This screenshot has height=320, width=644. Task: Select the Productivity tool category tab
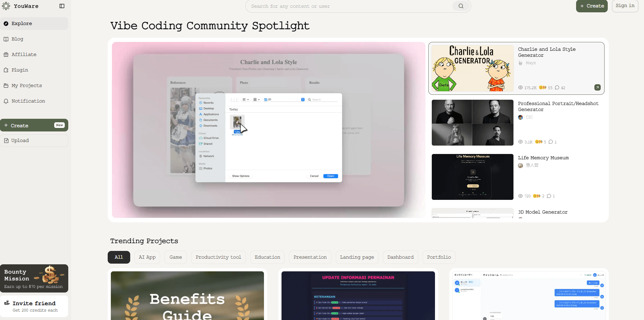coord(218,257)
